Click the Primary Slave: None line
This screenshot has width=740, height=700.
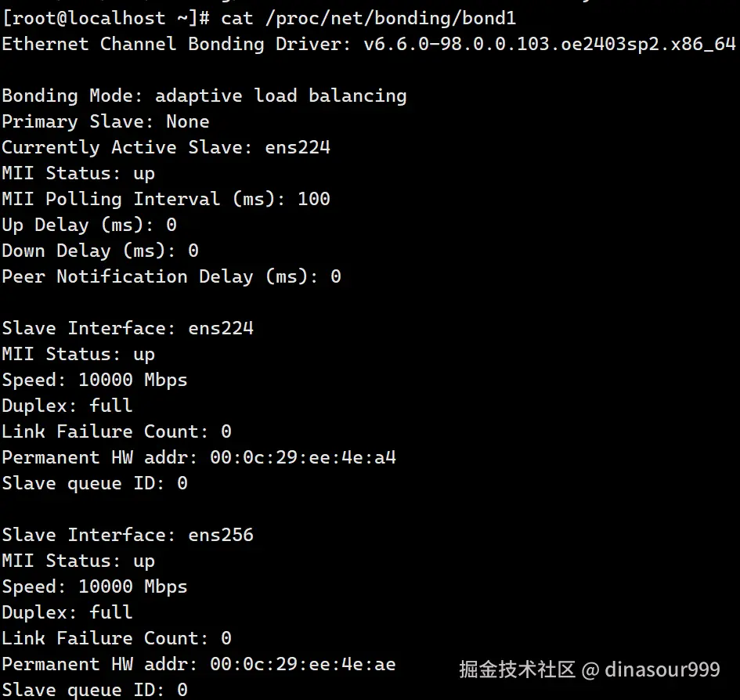105,121
